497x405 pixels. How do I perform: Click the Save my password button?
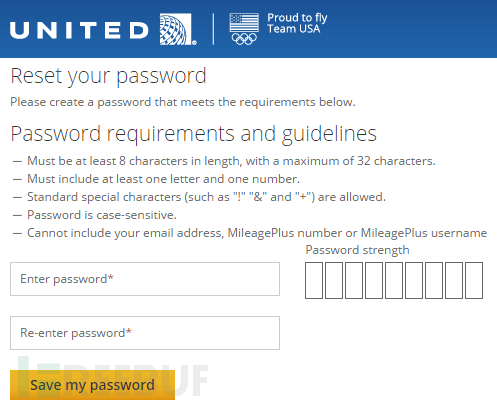(92, 385)
